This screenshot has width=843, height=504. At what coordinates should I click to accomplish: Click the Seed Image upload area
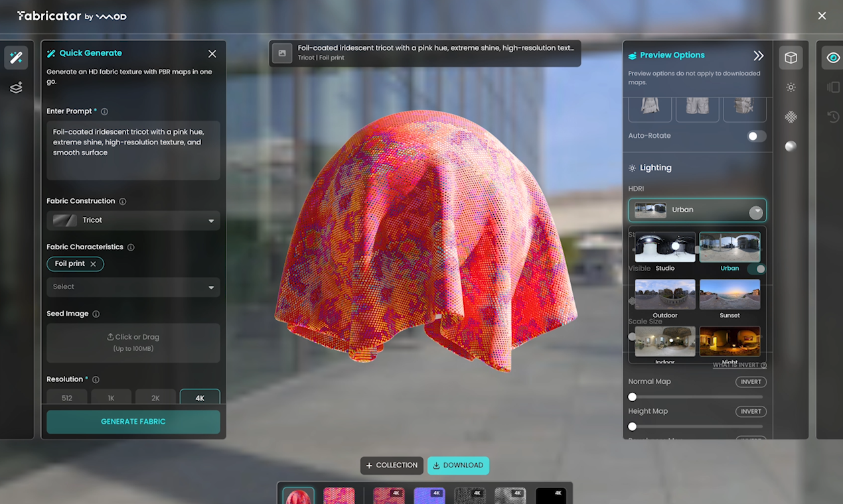[133, 343]
